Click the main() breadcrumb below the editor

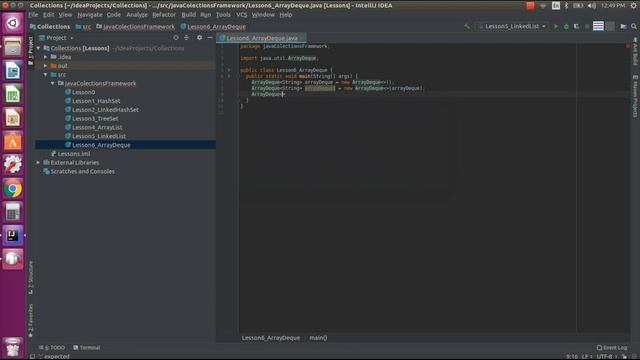(318, 338)
